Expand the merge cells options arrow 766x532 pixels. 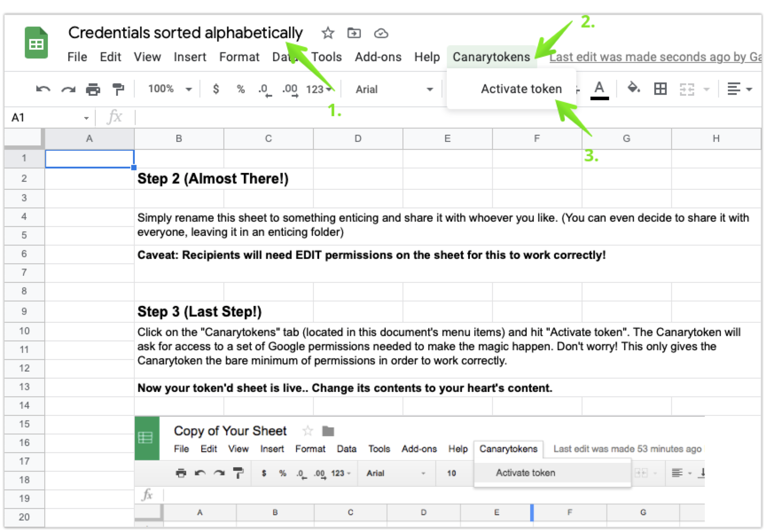[x=707, y=89]
